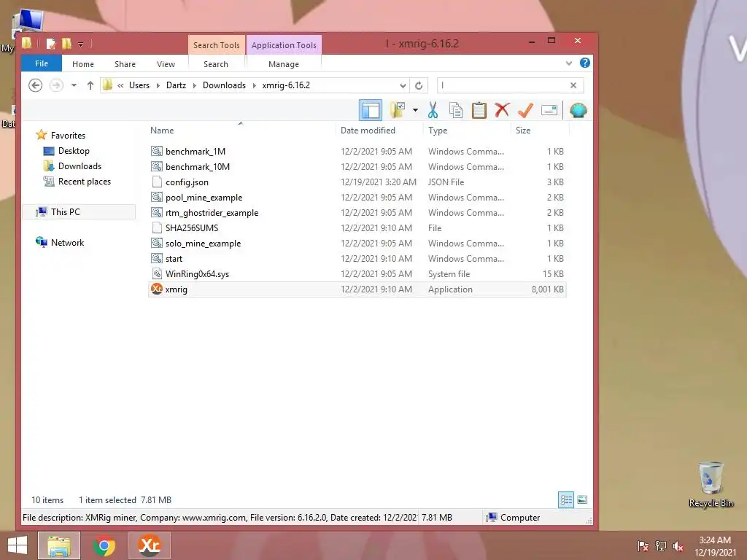Select Network in navigation pane
The width and height of the screenshot is (747, 560).
tap(67, 242)
